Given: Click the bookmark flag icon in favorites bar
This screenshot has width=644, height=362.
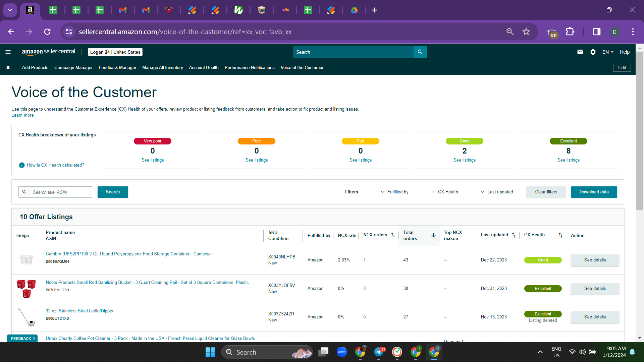Looking at the screenshot, I should coord(8,68).
